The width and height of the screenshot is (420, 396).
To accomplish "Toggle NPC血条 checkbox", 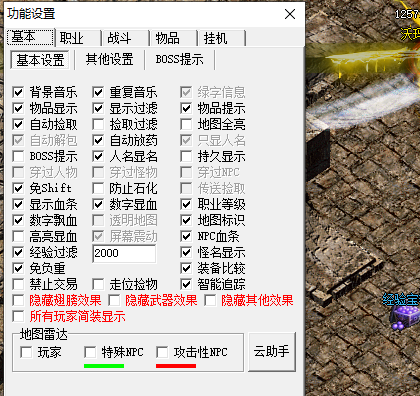I will click(x=186, y=236).
